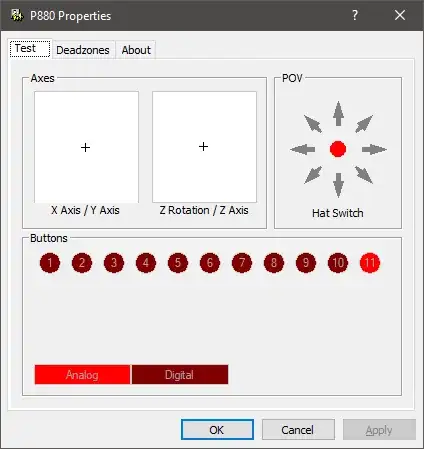The width and height of the screenshot is (424, 449).
Task: Click the lit button indicator 11
Action: click(370, 263)
